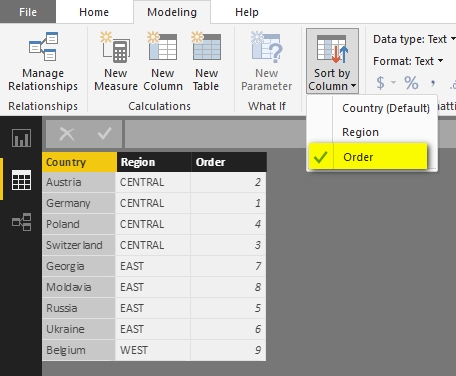The image size is (456, 376).
Task: Open the Data type: Text dropdown
Action: 414,39
